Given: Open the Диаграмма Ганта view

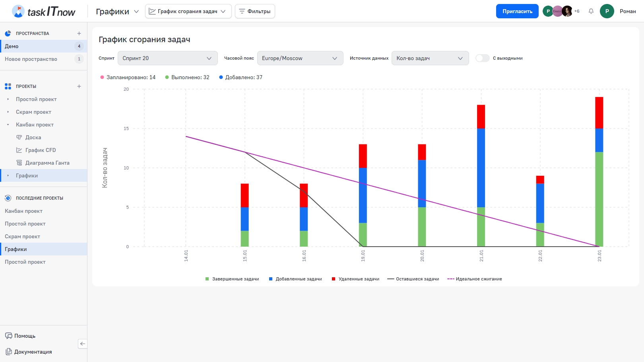Looking at the screenshot, I should 47,163.
